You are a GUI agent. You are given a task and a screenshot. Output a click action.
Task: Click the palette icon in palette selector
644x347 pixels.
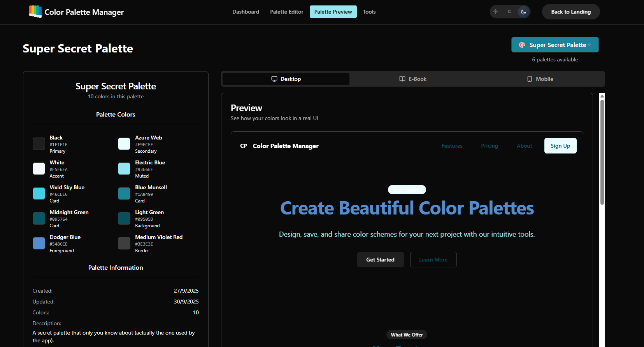[522, 45]
